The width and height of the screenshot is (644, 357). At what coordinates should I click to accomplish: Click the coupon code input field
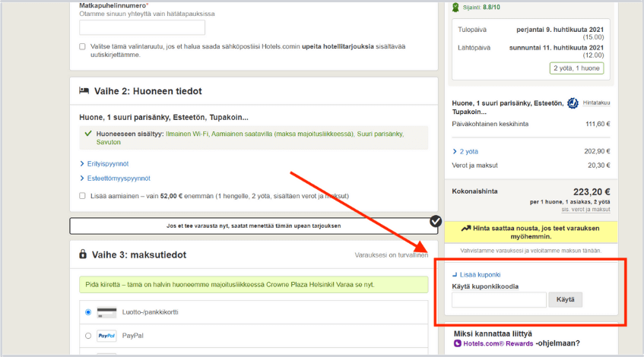499,300
